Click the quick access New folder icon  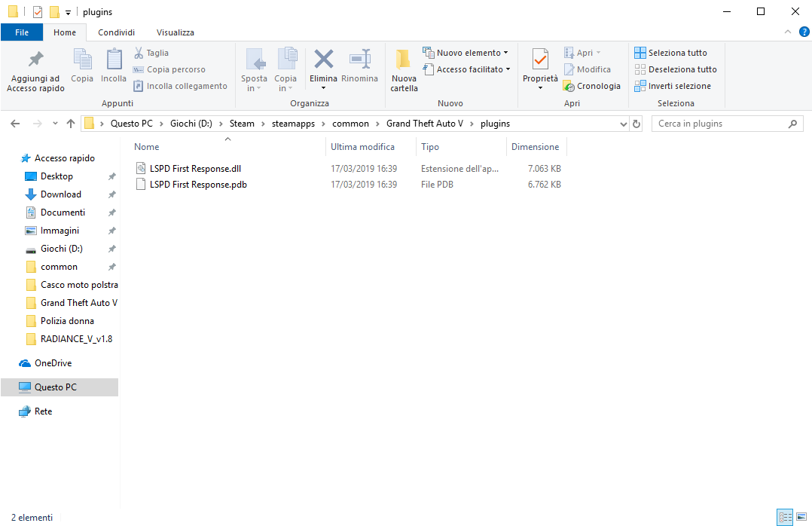(54, 11)
